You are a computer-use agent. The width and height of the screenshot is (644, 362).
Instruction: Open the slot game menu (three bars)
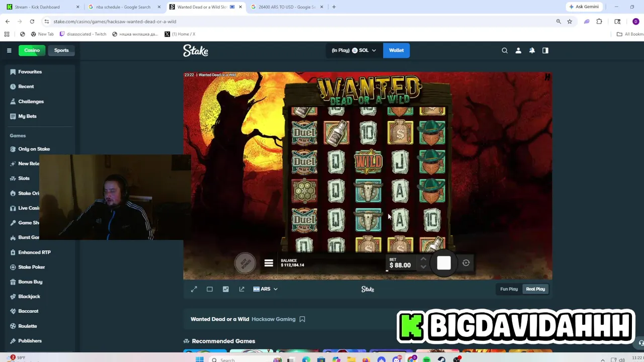(x=269, y=263)
